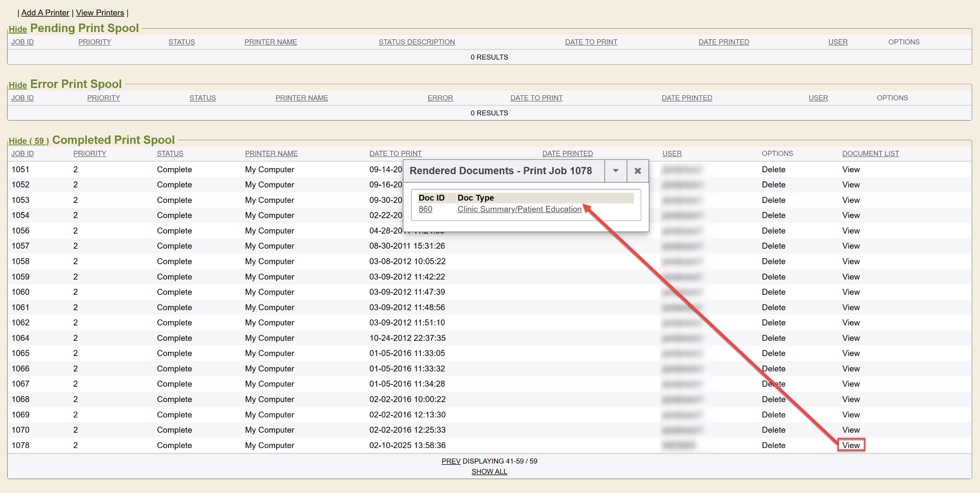Open Doc ID 860 link

[425, 209]
